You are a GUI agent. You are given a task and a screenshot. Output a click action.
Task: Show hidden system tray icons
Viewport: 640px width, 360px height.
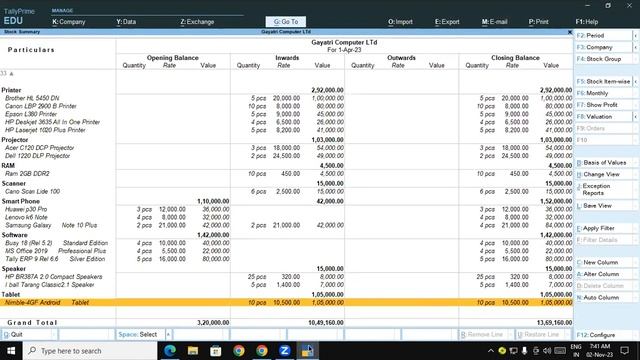click(x=491, y=351)
